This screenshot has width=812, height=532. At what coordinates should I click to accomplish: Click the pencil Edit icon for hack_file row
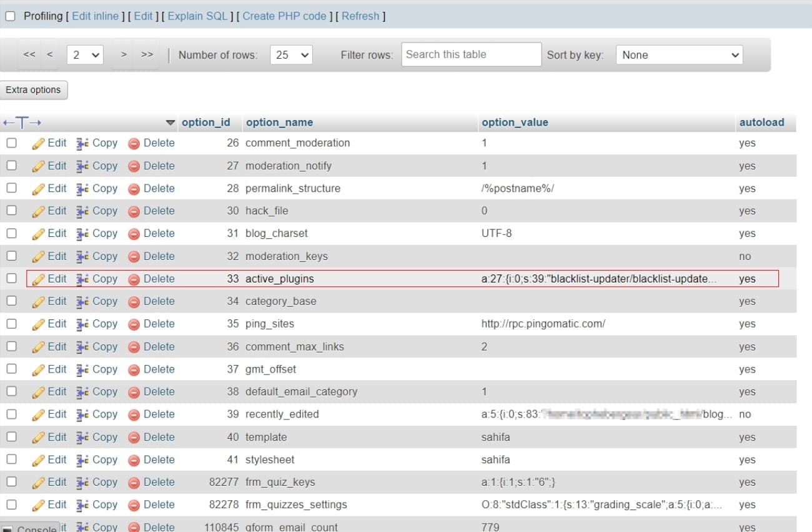click(x=39, y=211)
